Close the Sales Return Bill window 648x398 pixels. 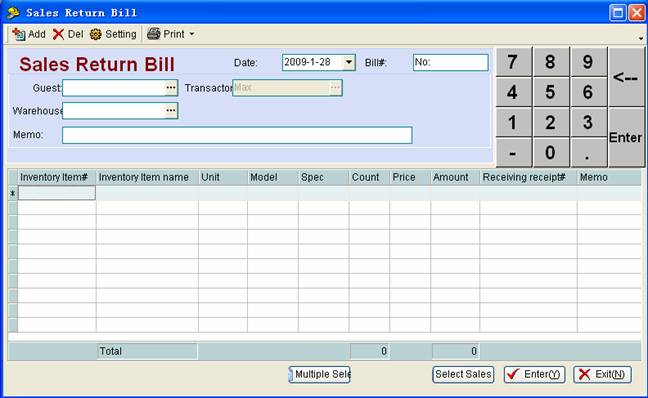[636, 13]
